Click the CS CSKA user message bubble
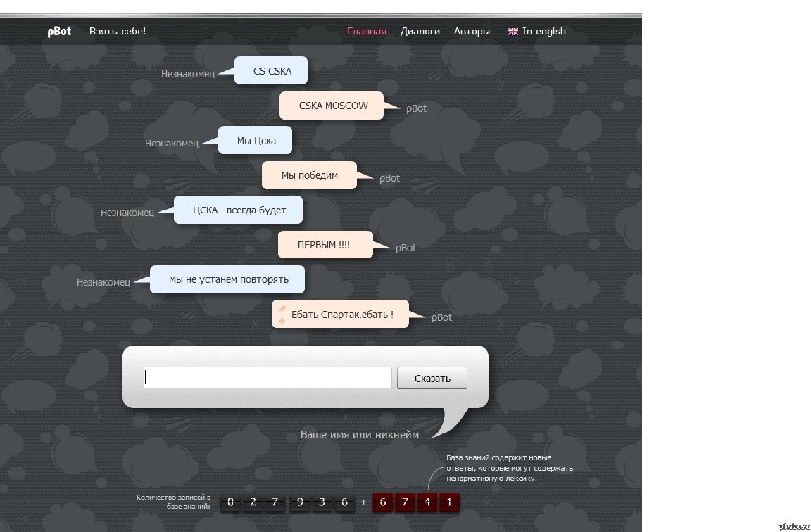811x532 pixels. (271, 70)
